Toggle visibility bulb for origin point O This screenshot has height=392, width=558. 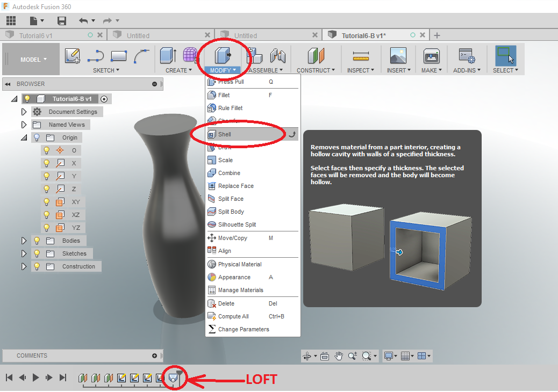tap(46, 150)
